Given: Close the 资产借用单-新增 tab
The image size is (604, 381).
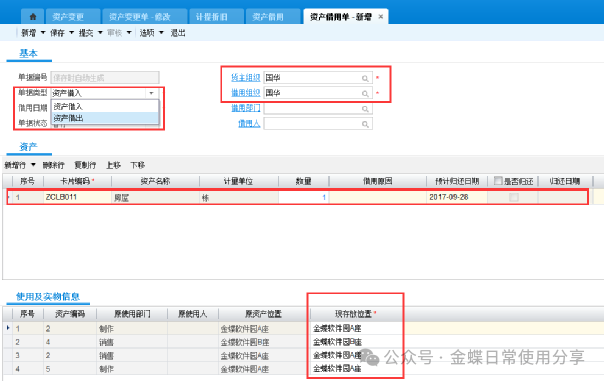Looking at the screenshot, I should [381, 17].
